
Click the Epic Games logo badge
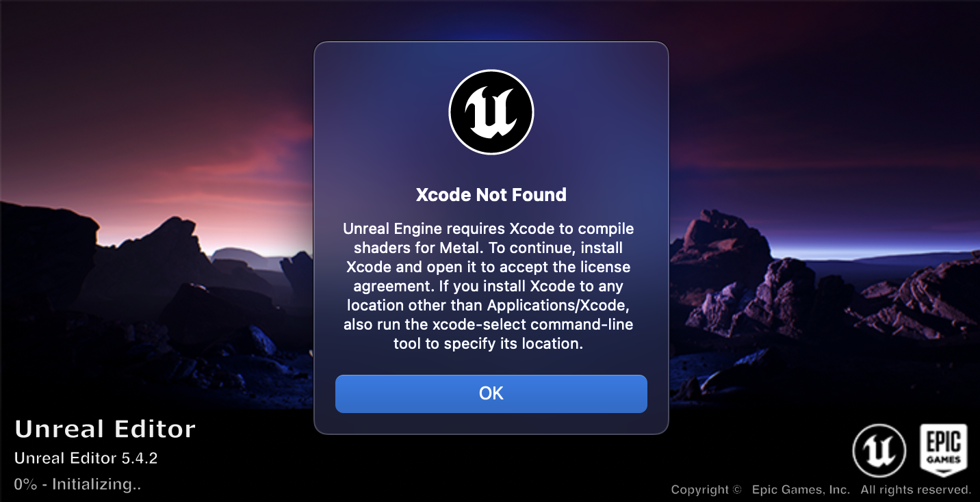(943, 451)
